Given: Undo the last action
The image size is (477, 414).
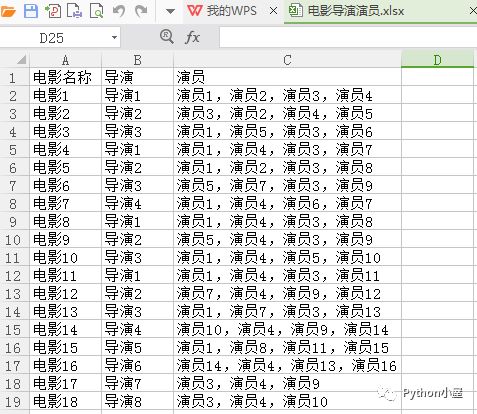Looking at the screenshot, I should click(x=119, y=11).
